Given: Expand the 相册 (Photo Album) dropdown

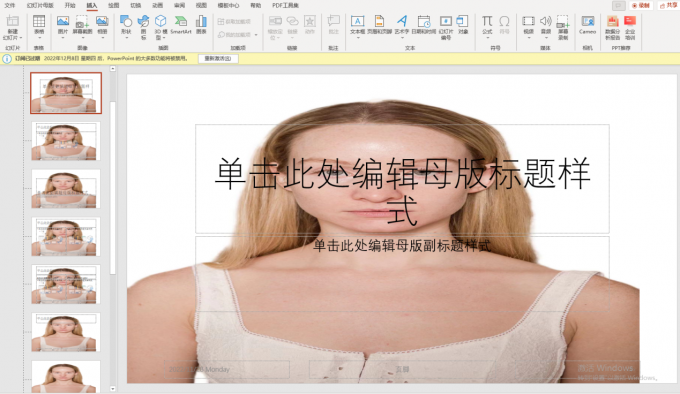Looking at the screenshot, I should pos(102,38).
